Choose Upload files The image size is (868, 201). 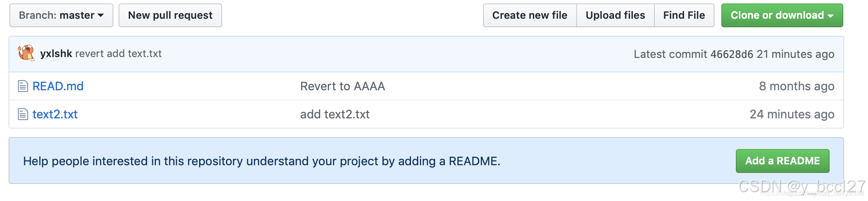(x=615, y=15)
